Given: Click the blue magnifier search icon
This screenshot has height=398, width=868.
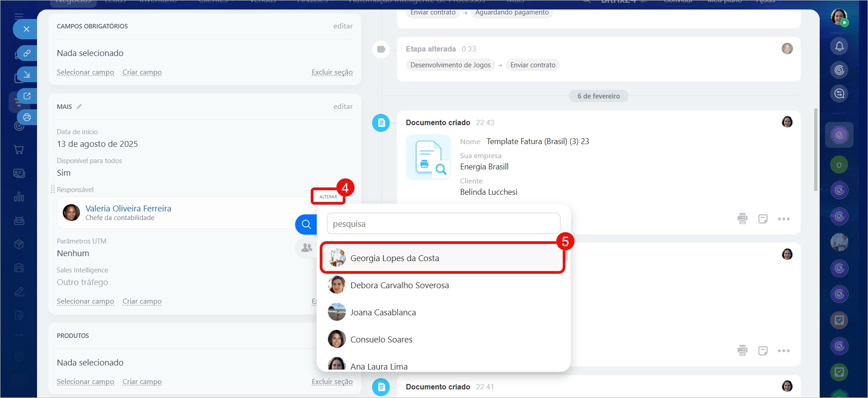Looking at the screenshot, I should click(x=306, y=224).
